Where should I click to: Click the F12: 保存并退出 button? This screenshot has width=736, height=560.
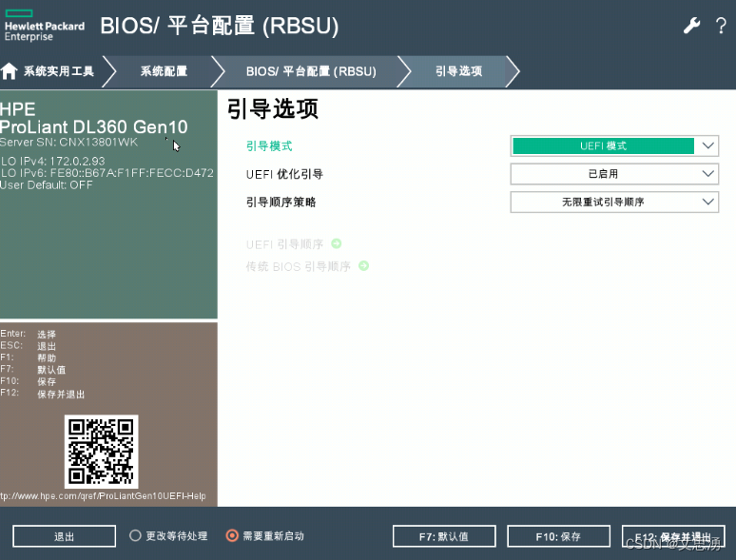click(673, 536)
